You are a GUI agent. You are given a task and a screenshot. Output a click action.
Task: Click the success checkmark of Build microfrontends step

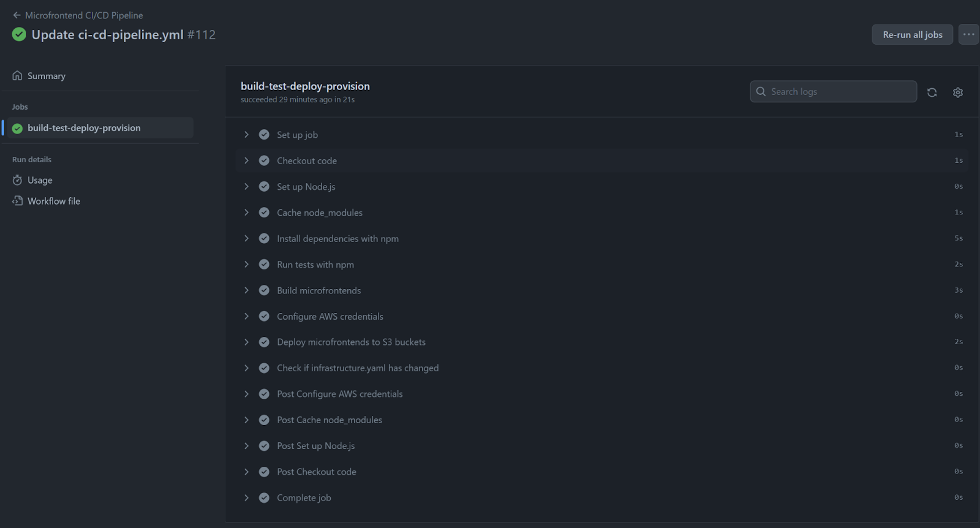(x=264, y=290)
